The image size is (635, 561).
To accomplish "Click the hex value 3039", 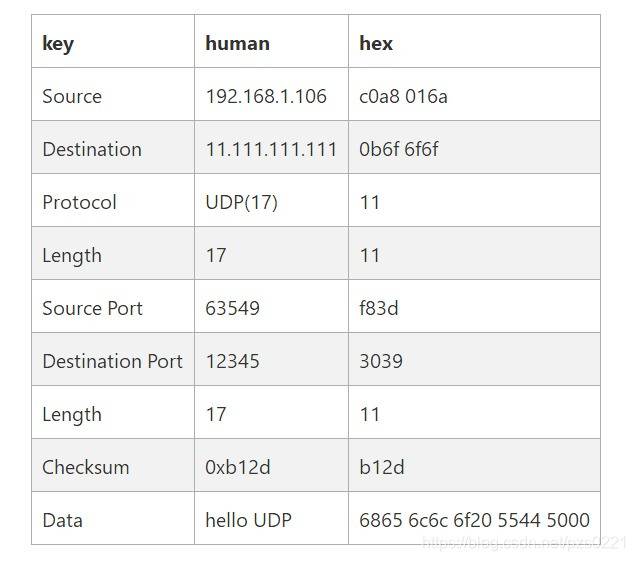I will coord(381,361).
